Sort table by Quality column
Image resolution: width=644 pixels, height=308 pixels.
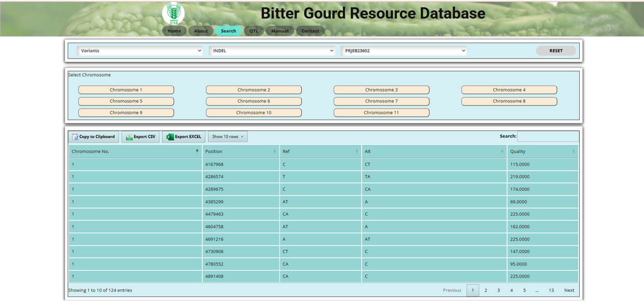(542, 151)
